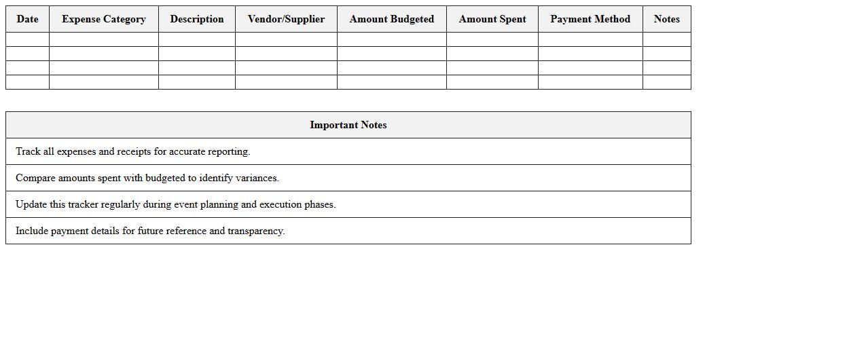The height and width of the screenshot is (340, 868).
Task: Click first empty Vendor/Supplier cell
Action: pos(286,39)
